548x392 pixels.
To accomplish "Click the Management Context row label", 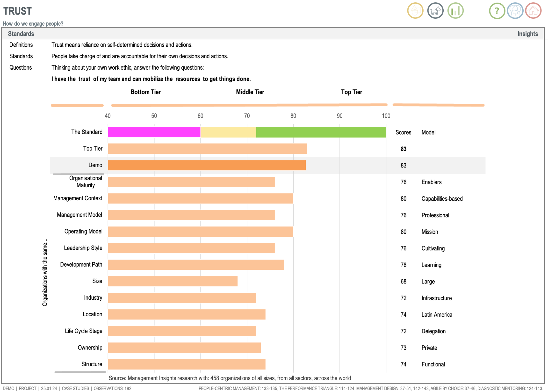I will 78,198.
